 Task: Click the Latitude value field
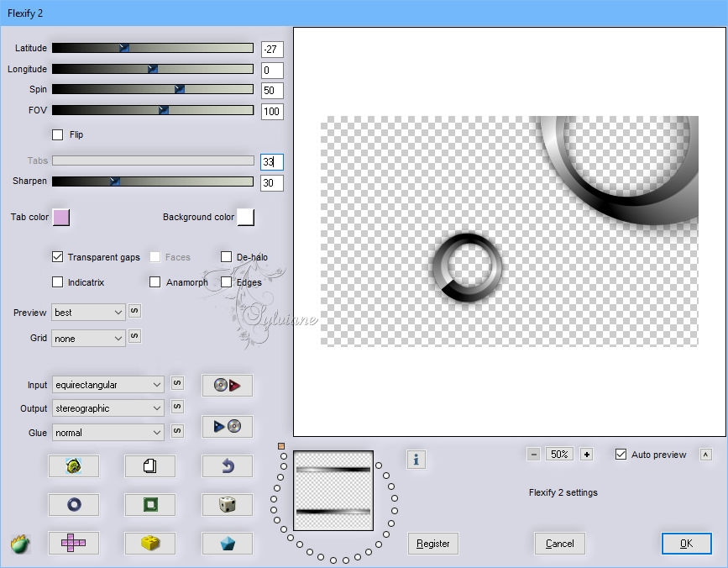(272, 49)
